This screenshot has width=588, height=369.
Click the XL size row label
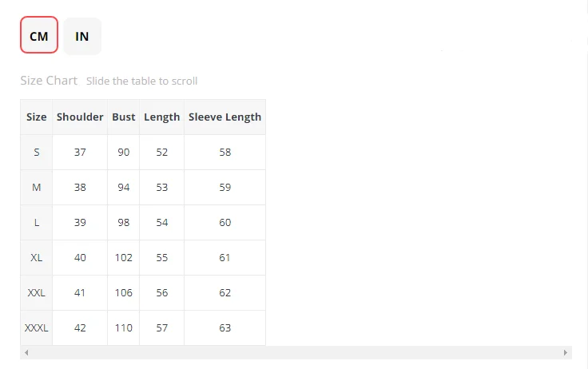[x=37, y=258]
